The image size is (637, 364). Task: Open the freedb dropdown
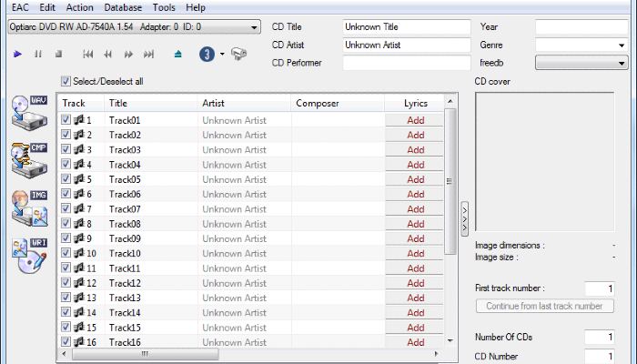click(581, 63)
